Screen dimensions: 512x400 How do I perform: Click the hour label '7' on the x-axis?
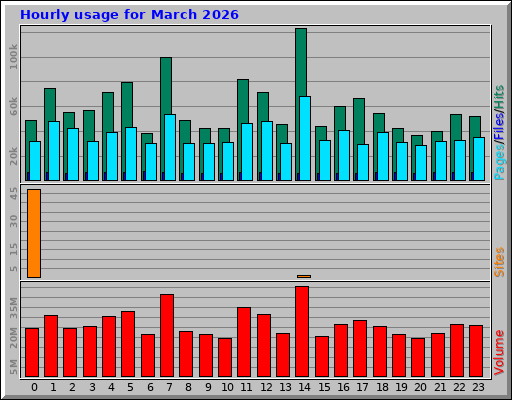[x=169, y=387]
